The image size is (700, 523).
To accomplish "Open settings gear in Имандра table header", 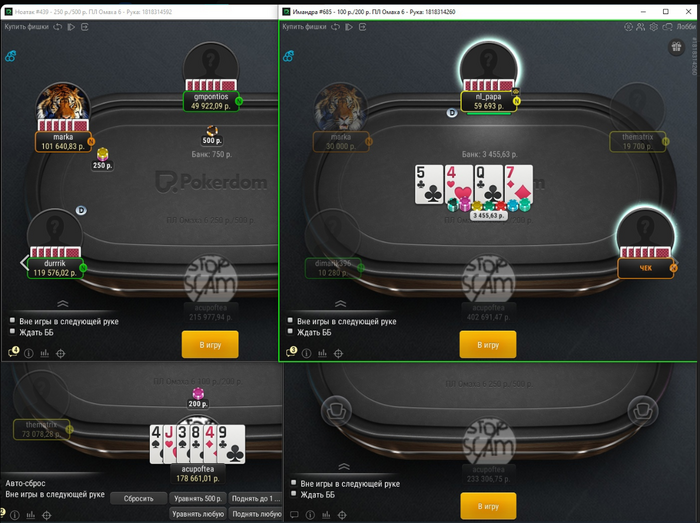I will pos(654,27).
